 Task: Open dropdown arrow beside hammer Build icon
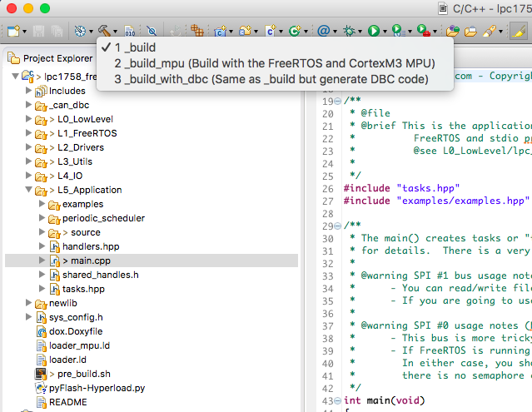(116, 32)
